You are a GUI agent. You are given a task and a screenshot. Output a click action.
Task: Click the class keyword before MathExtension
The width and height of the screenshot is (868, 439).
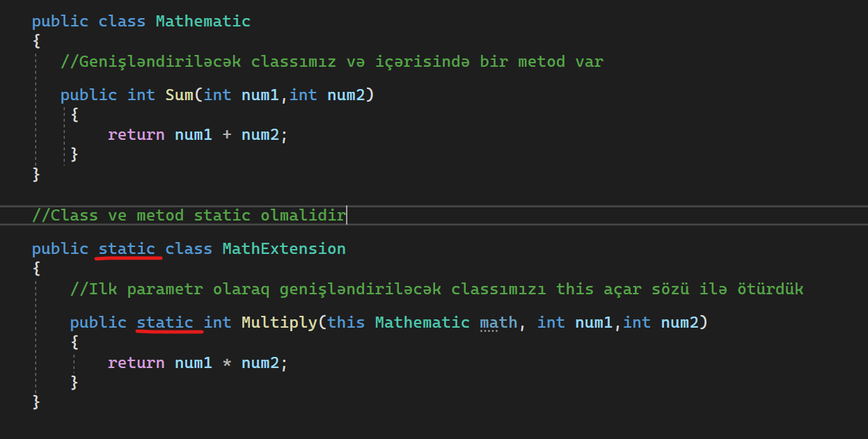pos(189,248)
